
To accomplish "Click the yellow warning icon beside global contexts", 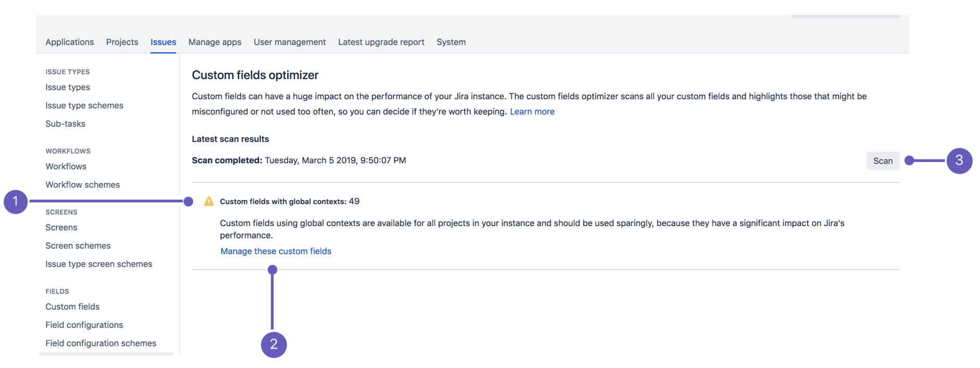I will pyautogui.click(x=209, y=202).
